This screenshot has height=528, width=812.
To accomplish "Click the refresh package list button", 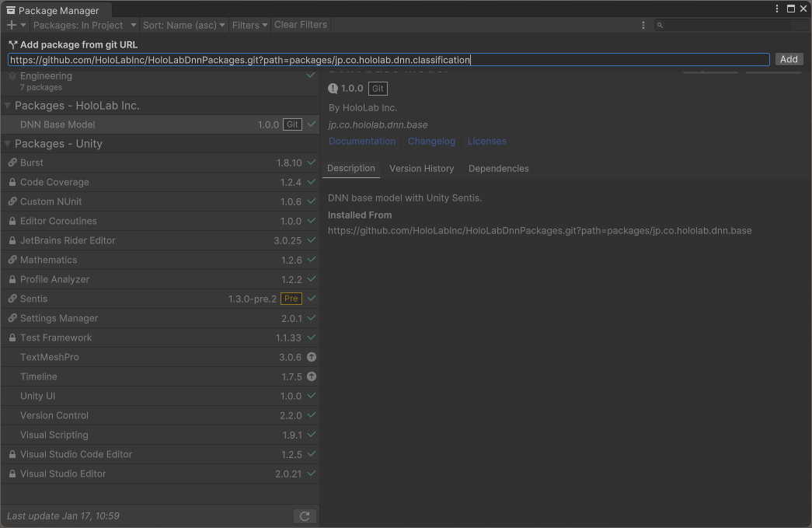I will pos(305,516).
